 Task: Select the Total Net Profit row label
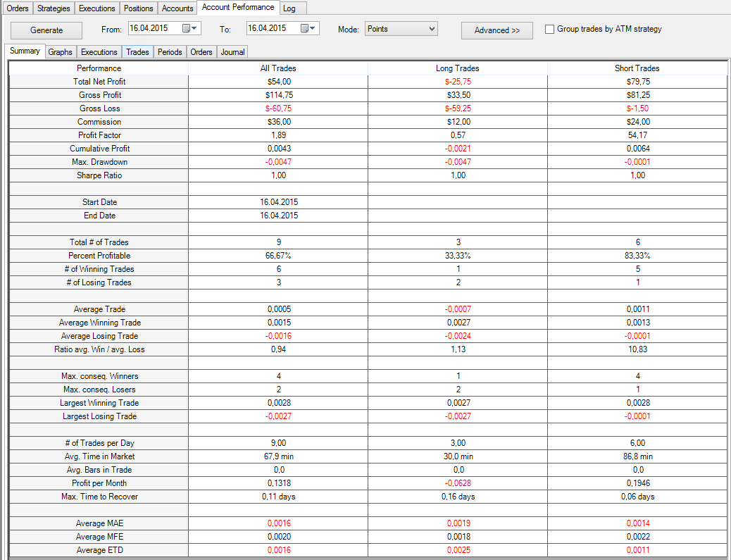(99, 82)
